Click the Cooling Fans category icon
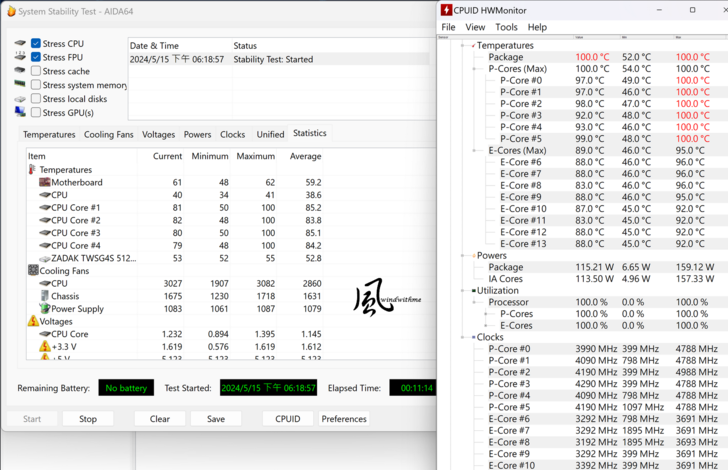Image resolution: width=728 pixels, height=470 pixels. 33,271
